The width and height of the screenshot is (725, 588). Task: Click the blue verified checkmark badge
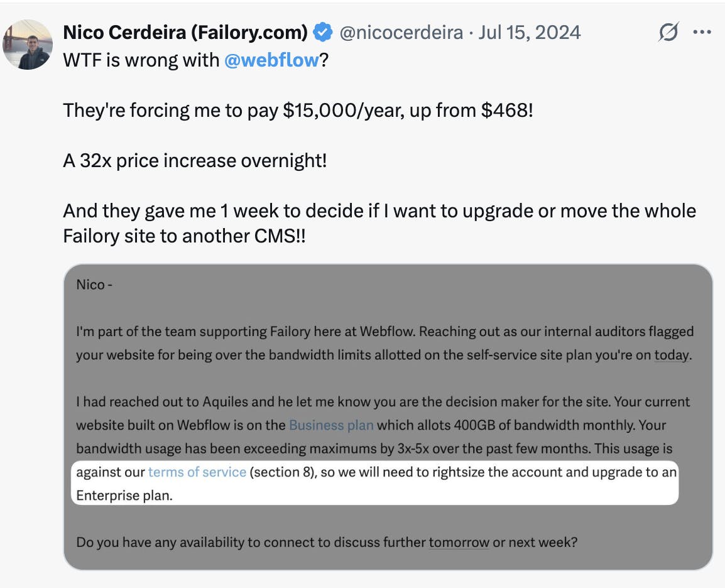323,32
